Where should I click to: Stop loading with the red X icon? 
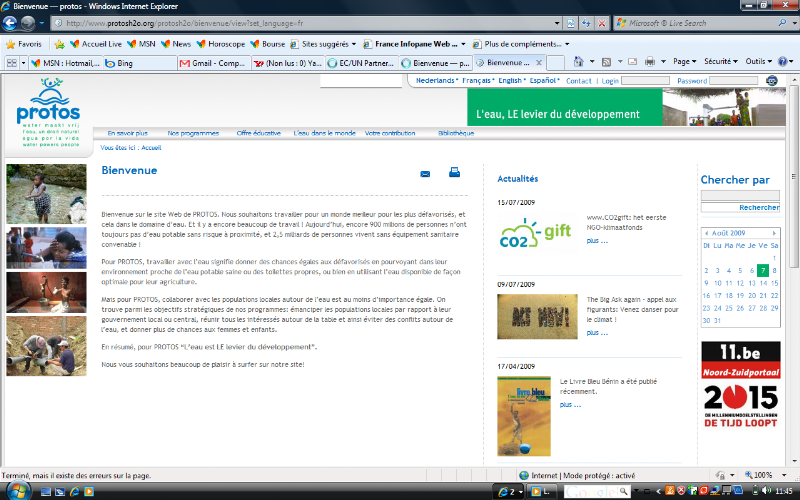(602, 23)
